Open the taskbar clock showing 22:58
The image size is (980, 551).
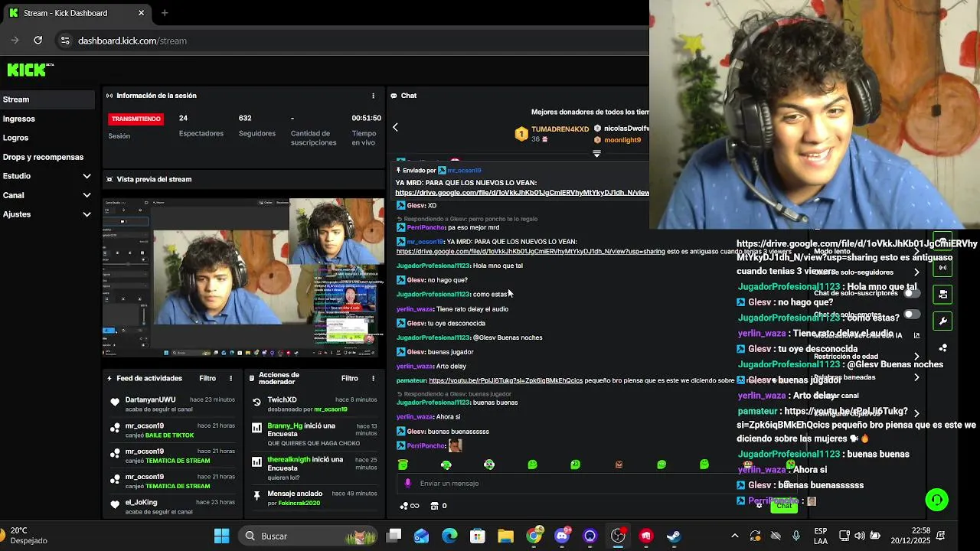(x=910, y=536)
